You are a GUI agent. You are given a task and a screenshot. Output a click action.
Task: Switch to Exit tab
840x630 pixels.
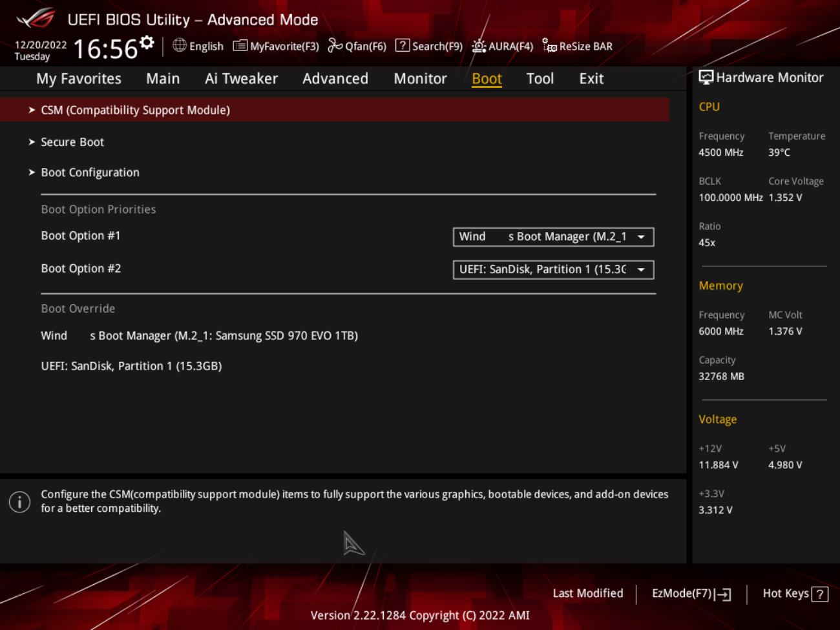(x=591, y=79)
